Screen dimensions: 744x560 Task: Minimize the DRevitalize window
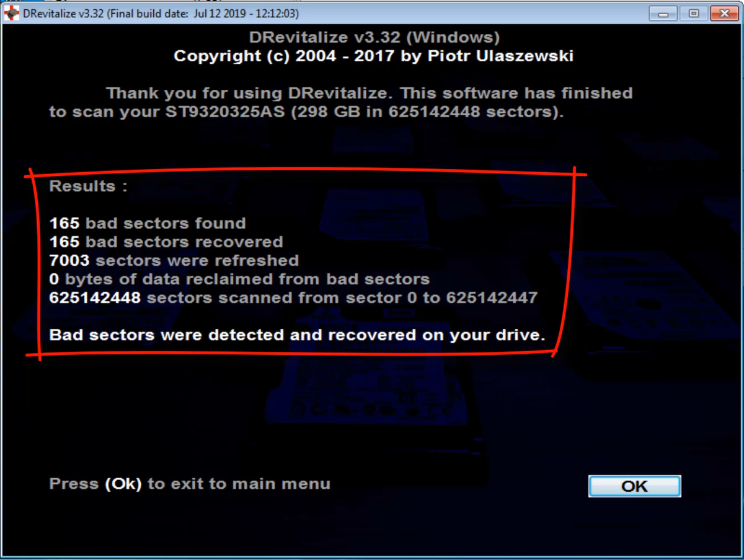tap(663, 13)
